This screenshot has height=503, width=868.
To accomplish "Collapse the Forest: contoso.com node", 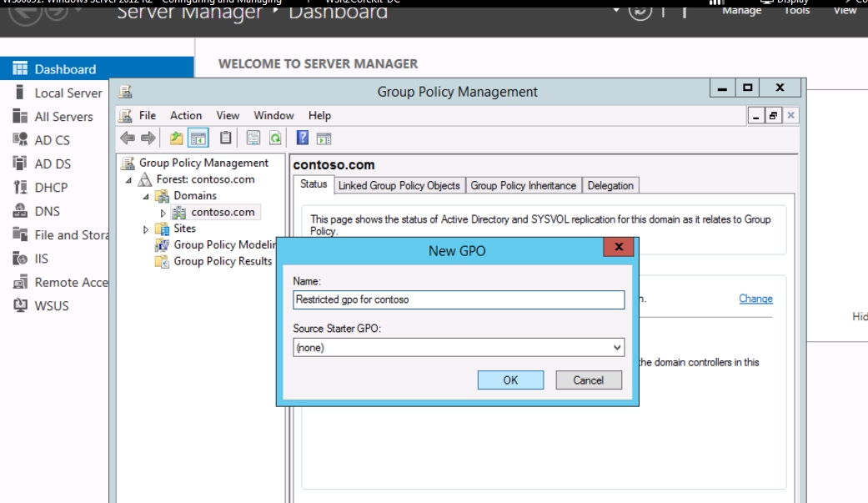I will point(129,180).
